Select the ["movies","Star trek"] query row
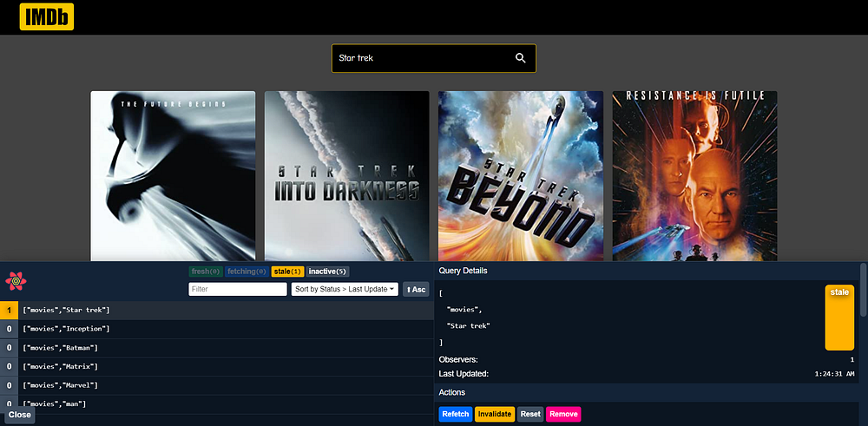Viewport: 868px width, 426px height. point(217,311)
